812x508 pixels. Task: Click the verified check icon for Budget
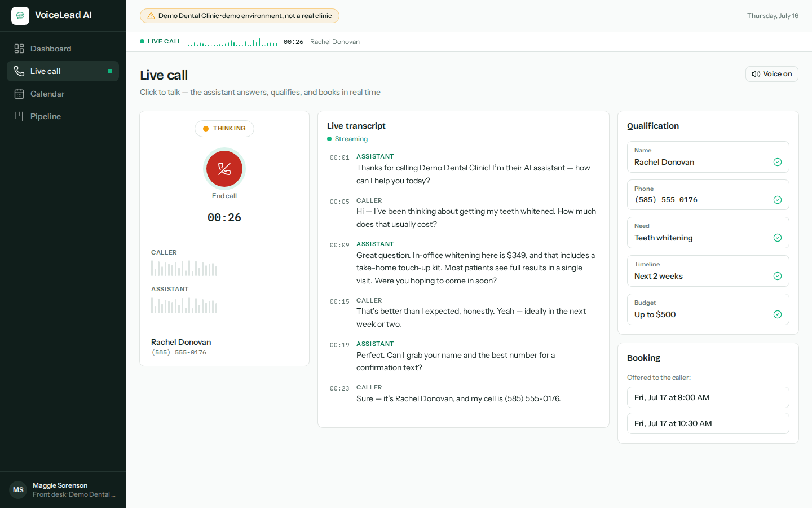tap(778, 314)
